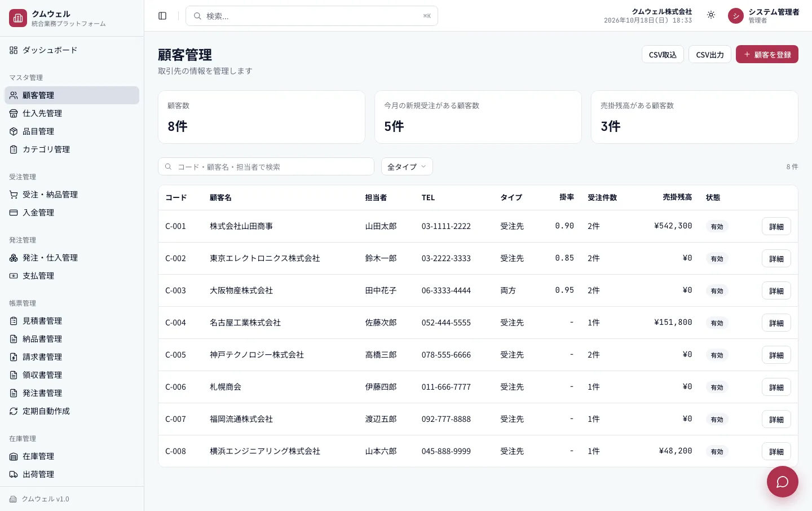Click the 出荷管理 truck icon
The width and height of the screenshot is (812, 511).
coord(14,474)
